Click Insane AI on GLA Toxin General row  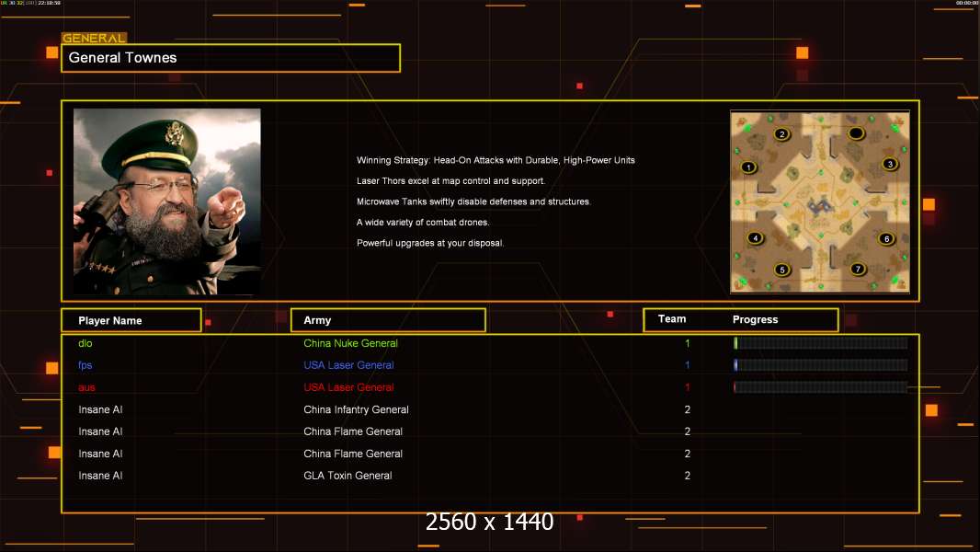tap(100, 476)
